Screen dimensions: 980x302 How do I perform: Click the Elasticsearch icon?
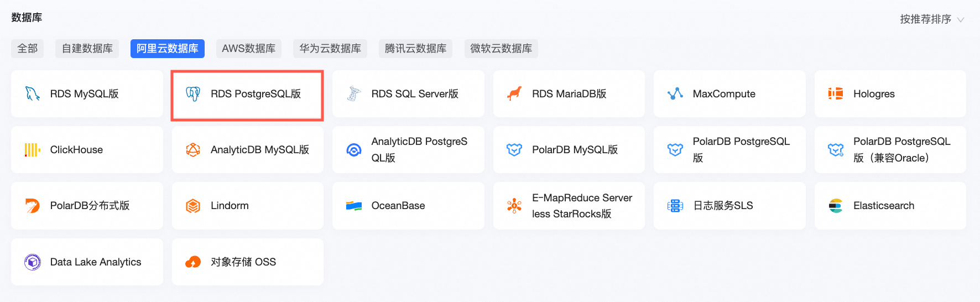pos(836,206)
